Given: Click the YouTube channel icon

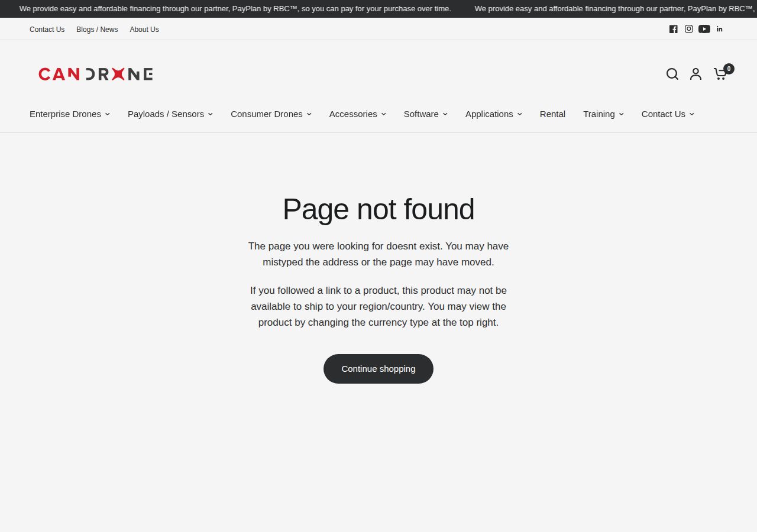Looking at the screenshot, I should (704, 28).
